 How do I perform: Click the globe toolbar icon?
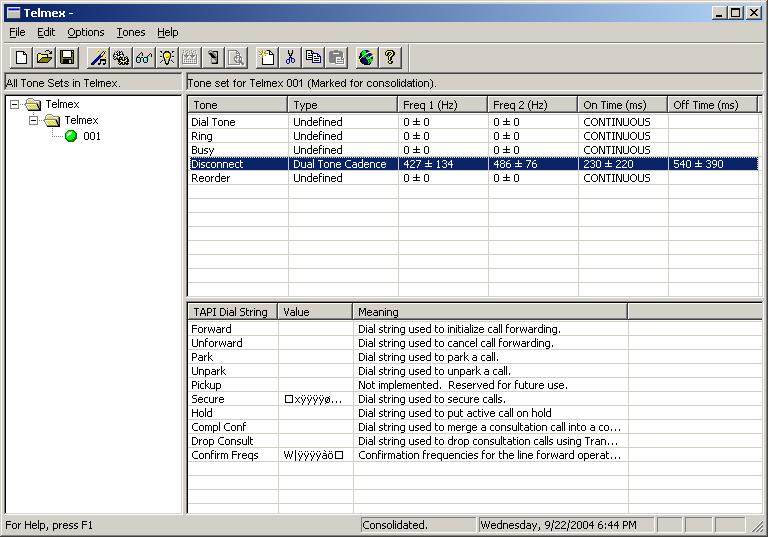(366, 57)
